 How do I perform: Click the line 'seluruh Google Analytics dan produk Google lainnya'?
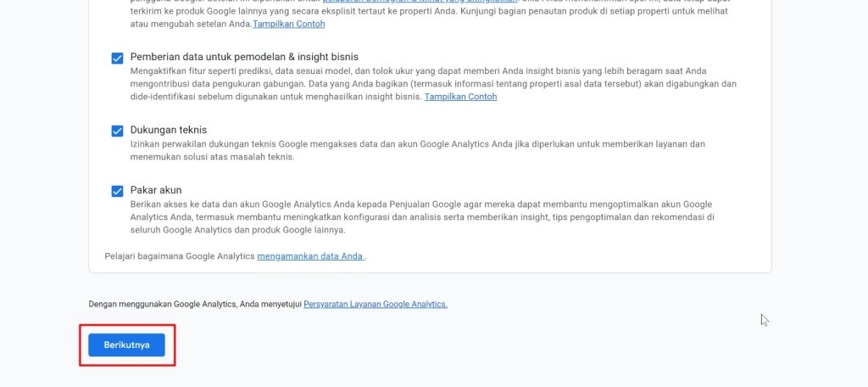238,230
